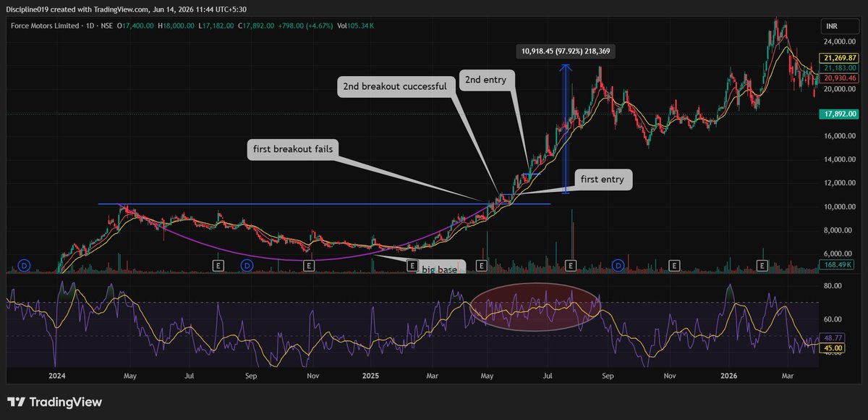The width and height of the screenshot is (868, 420).
Task: Click the 20,930.46 red price label
Action: tap(838, 77)
